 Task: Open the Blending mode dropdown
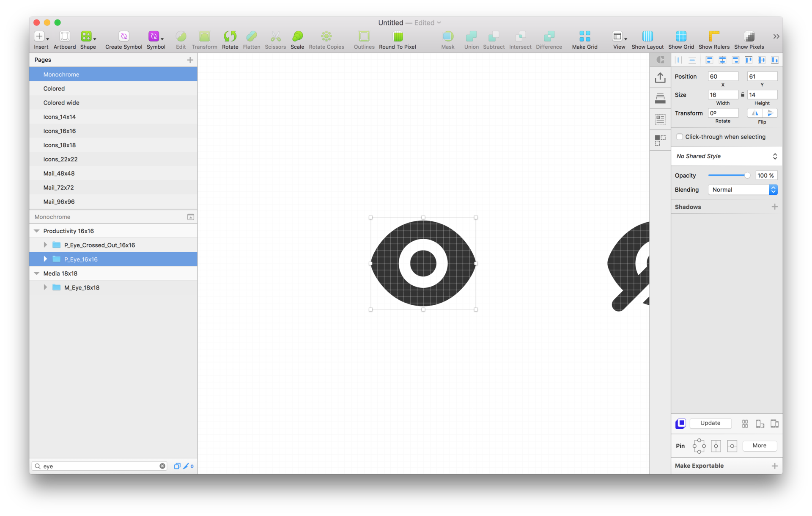pyautogui.click(x=743, y=190)
